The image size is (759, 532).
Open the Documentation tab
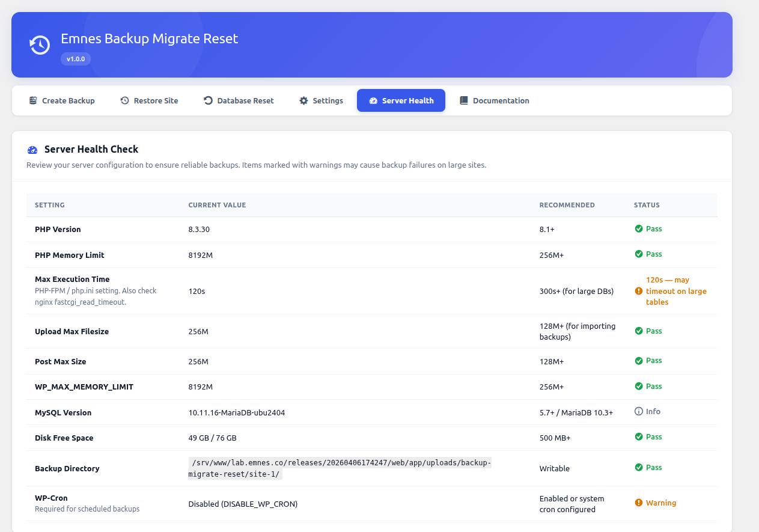pos(494,100)
